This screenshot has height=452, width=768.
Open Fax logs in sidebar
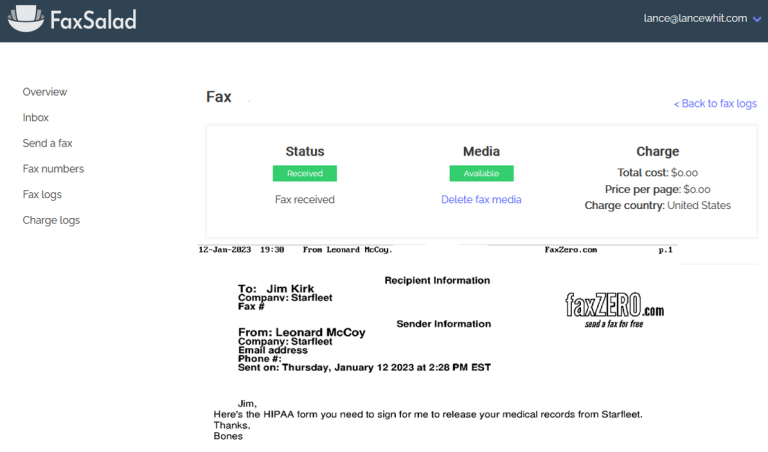pyautogui.click(x=42, y=194)
